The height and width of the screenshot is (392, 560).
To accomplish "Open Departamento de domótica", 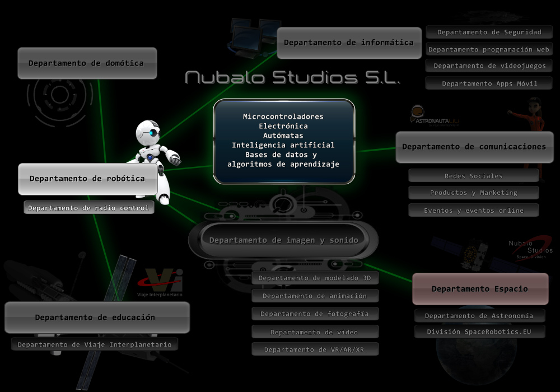I will [87, 63].
